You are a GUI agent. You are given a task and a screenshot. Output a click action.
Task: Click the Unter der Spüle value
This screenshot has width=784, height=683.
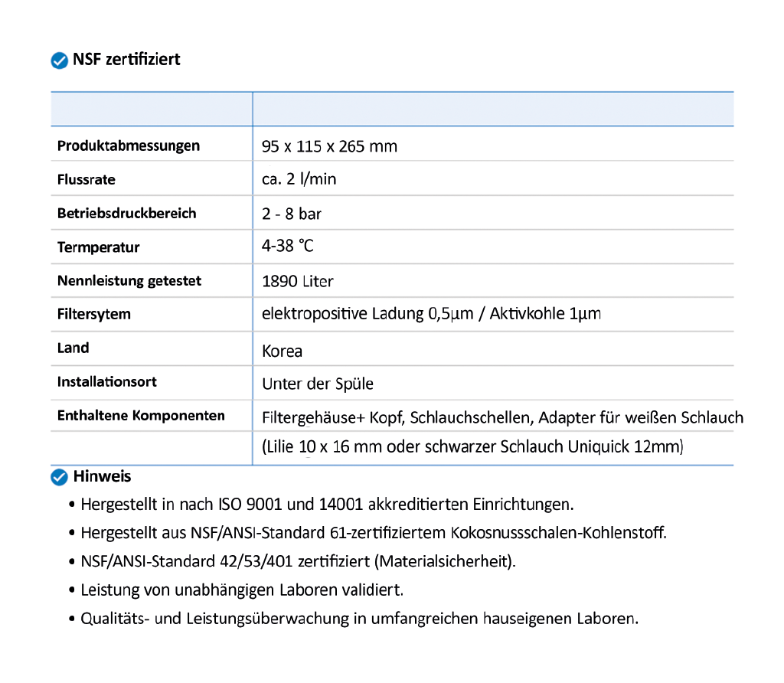(317, 384)
